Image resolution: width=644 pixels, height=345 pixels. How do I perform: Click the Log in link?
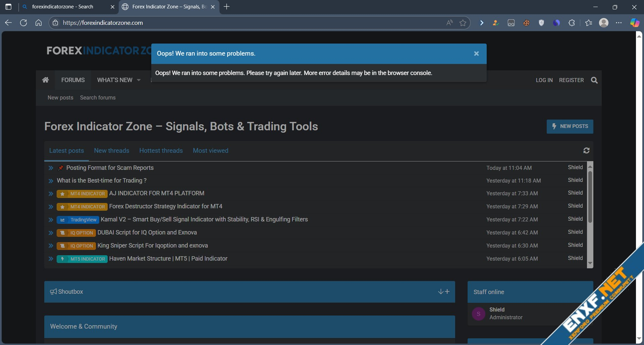tap(544, 80)
